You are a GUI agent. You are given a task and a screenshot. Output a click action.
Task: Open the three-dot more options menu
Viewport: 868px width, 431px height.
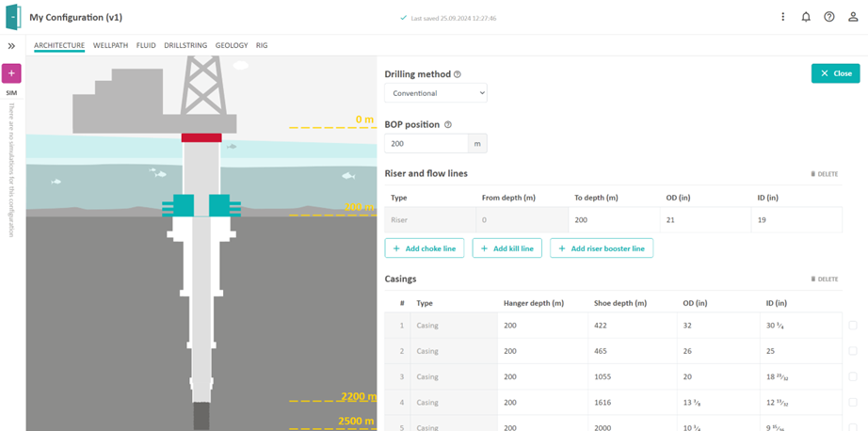(x=782, y=17)
